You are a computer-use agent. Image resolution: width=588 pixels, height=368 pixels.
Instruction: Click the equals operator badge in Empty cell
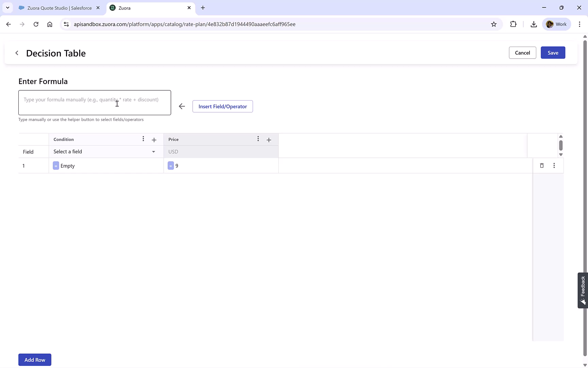(x=56, y=166)
